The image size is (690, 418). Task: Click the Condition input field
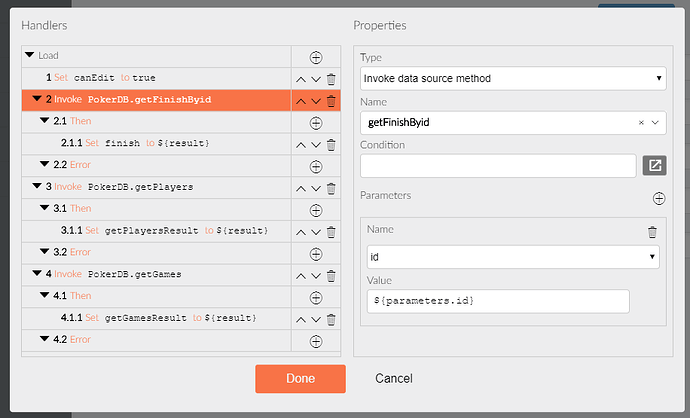(x=497, y=166)
